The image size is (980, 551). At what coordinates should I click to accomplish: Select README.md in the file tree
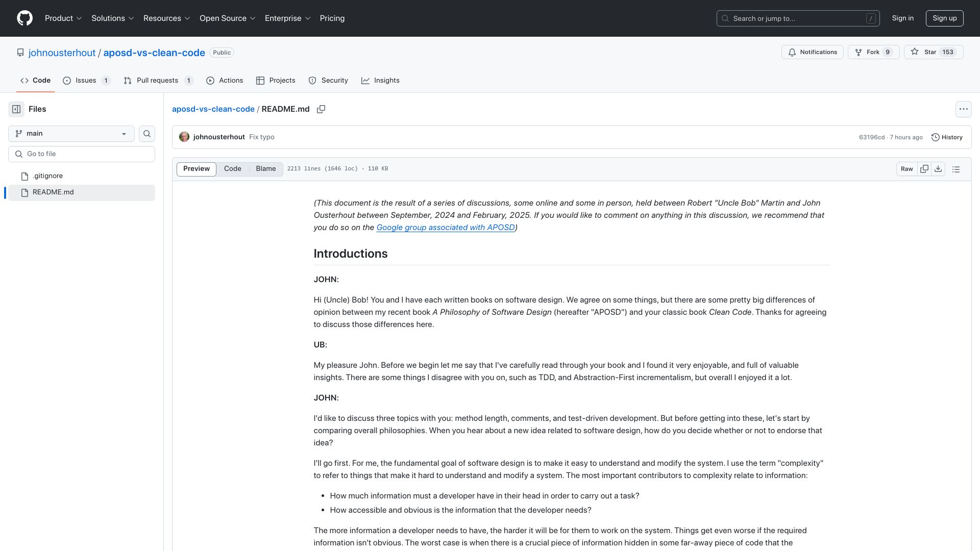coord(82,192)
